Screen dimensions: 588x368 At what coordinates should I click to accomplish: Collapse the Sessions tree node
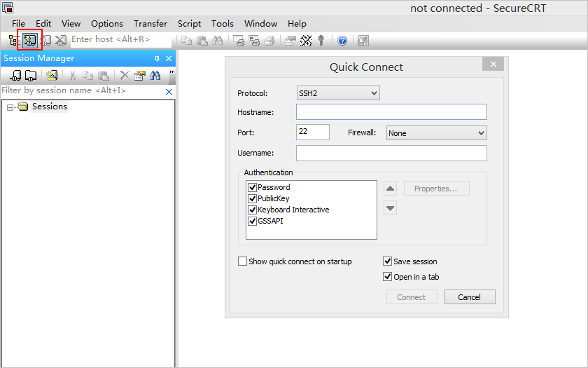10,107
